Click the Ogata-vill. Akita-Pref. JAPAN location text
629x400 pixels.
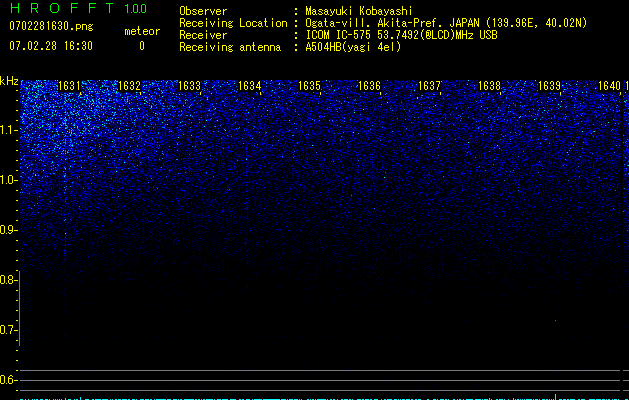pyautogui.click(x=446, y=23)
